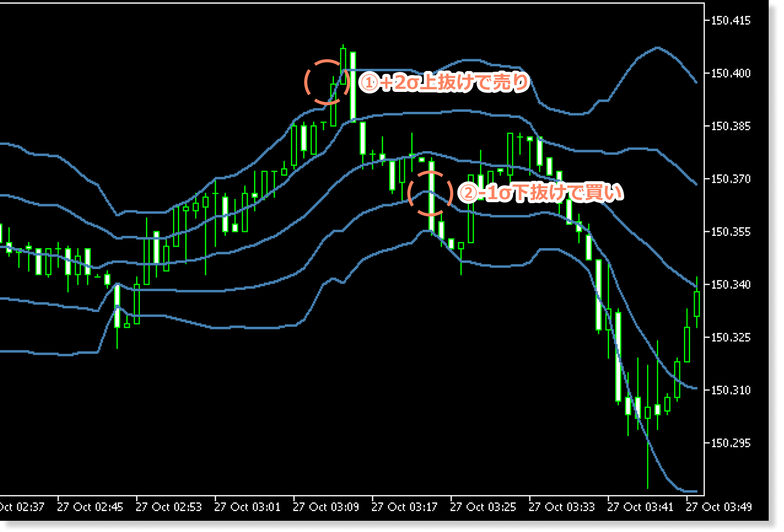
Task: Click the 150.355 price label
Action: (x=730, y=232)
